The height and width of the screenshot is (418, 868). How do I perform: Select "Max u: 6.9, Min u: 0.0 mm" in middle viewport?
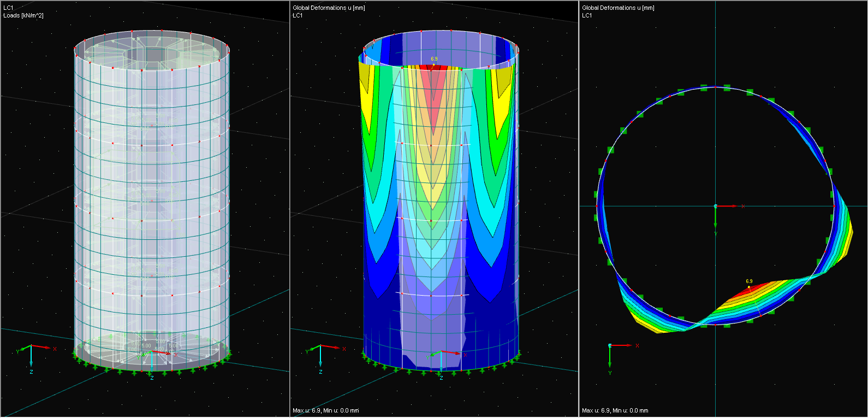tap(326, 410)
